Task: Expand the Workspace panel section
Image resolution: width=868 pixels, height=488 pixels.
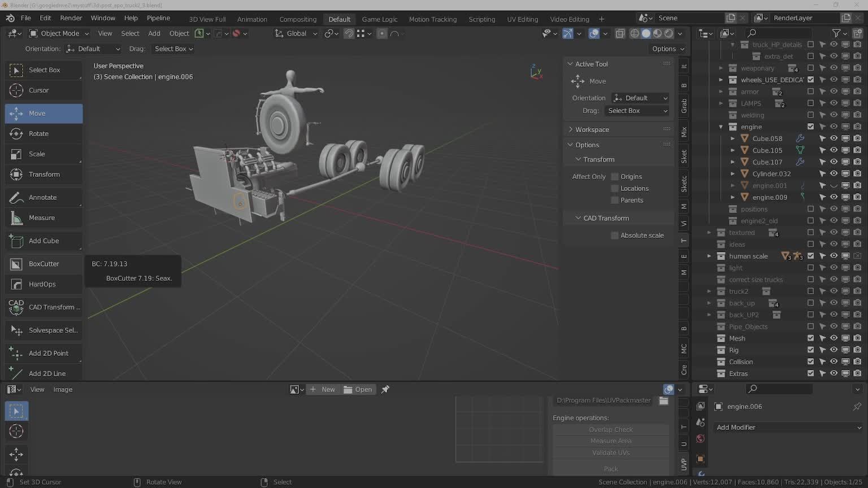Action: [592, 130]
